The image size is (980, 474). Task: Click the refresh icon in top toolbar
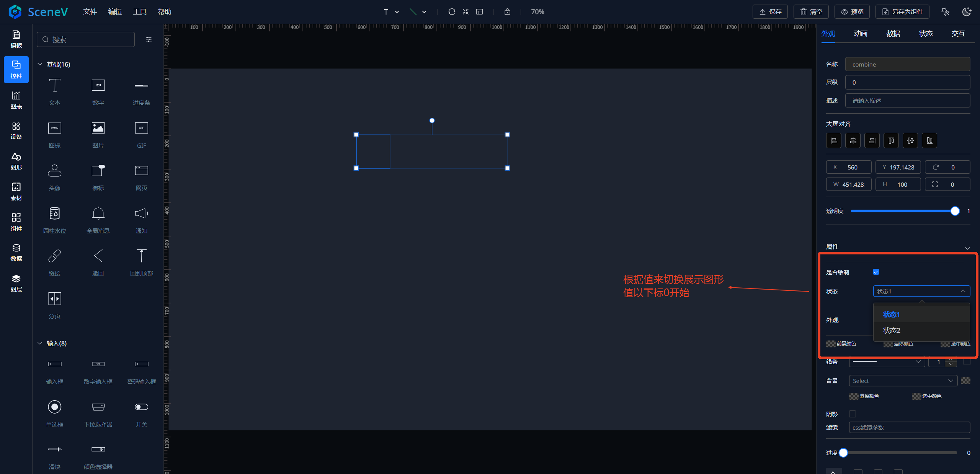tap(452, 12)
